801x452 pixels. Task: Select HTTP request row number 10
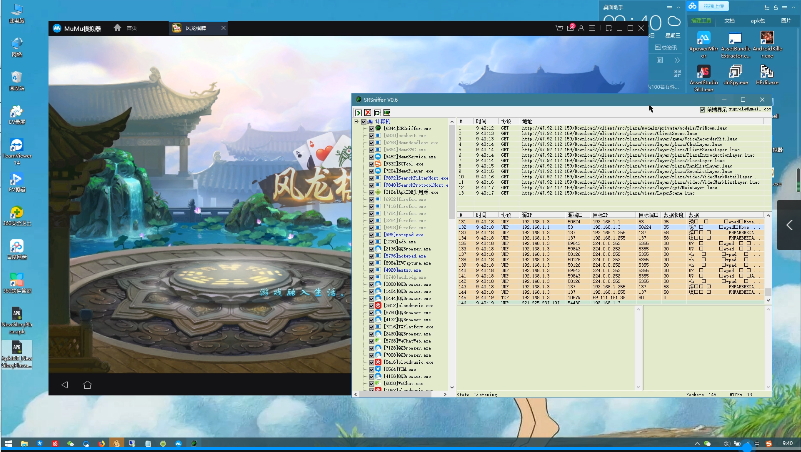[x=614, y=177]
